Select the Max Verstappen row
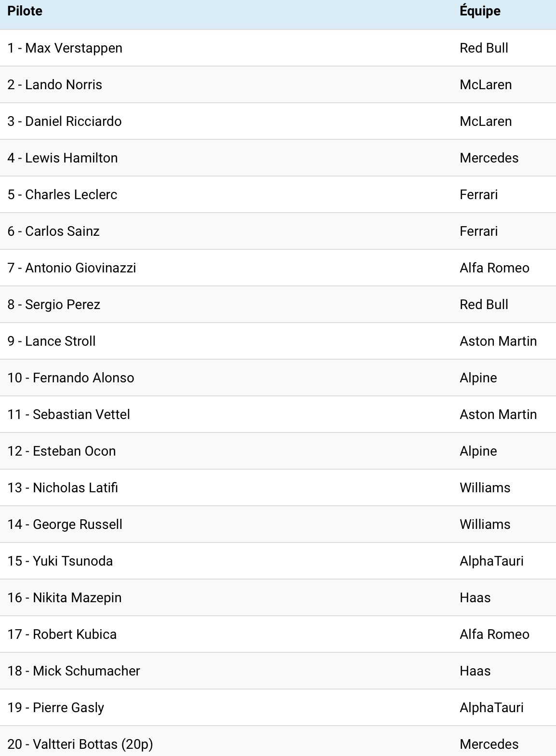The height and width of the screenshot is (756, 556). [65, 48]
